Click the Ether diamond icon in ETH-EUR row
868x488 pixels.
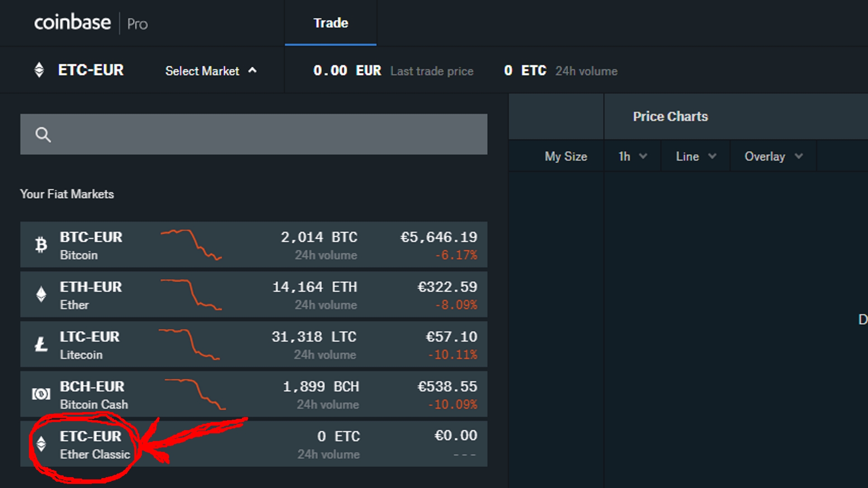click(41, 295)
